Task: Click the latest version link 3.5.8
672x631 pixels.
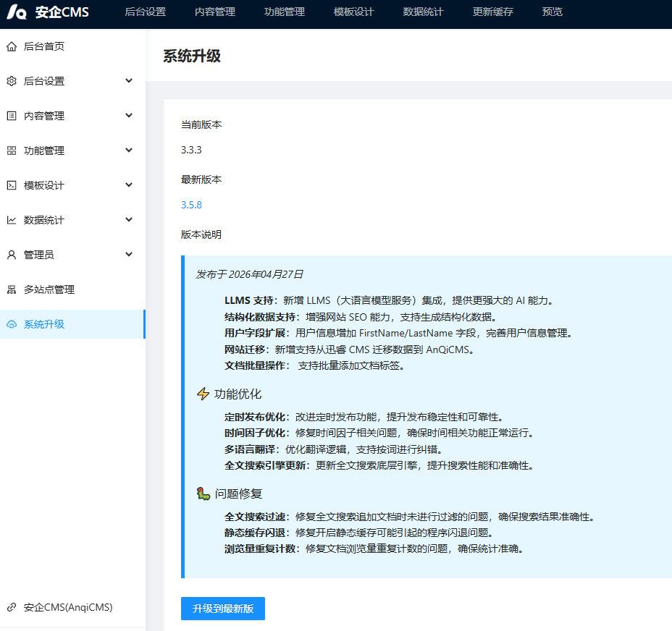Action: coord(191,205)
